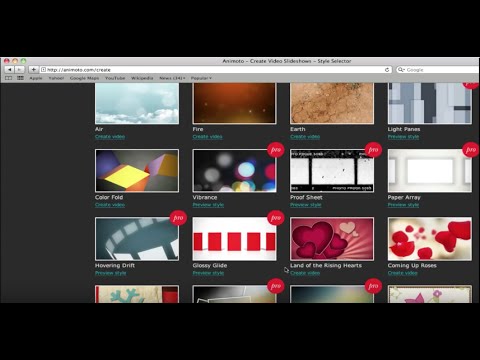480x360 pixels.
Task: Select the Vibrance bokeh thumbnail
Action: (x=234, y=171)
